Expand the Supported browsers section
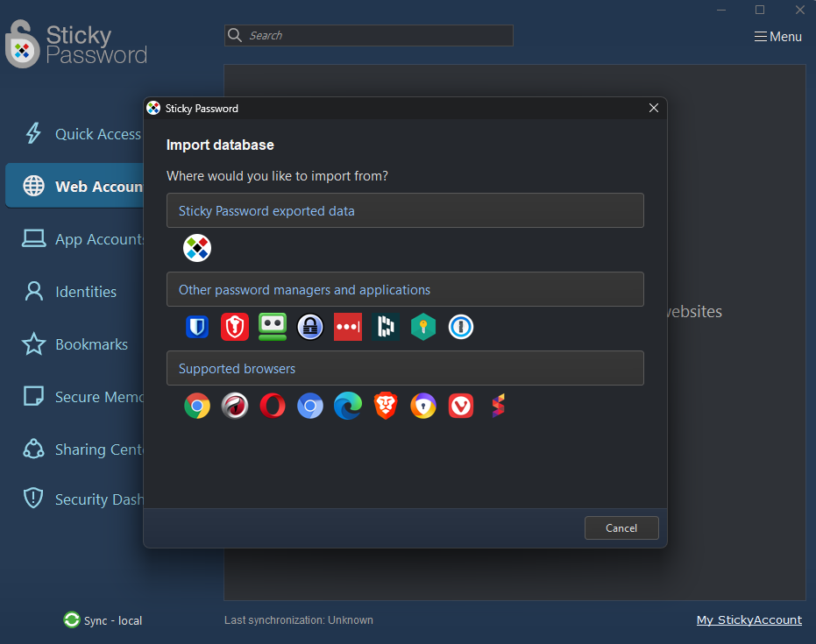The height and width of the screenshot is (644, 816). (x=405, y=368)
